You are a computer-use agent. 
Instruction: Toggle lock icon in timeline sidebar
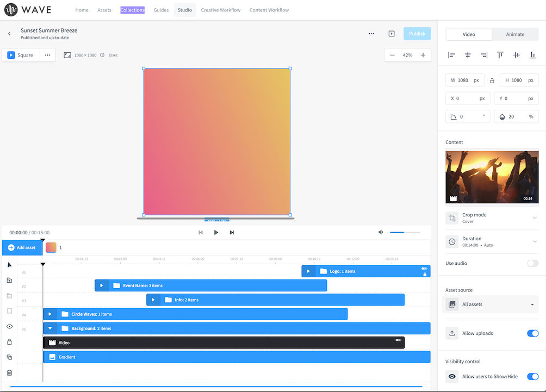[x=9, y=342]
